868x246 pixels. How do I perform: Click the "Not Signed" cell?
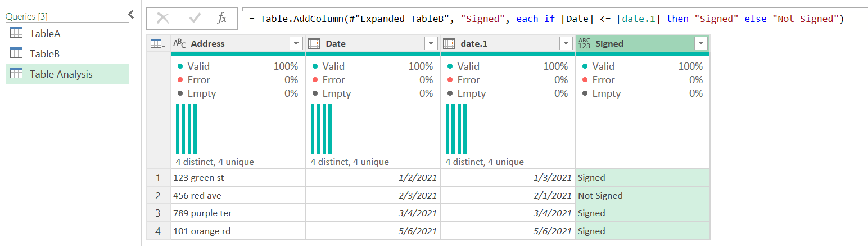[x=643, y=195]
